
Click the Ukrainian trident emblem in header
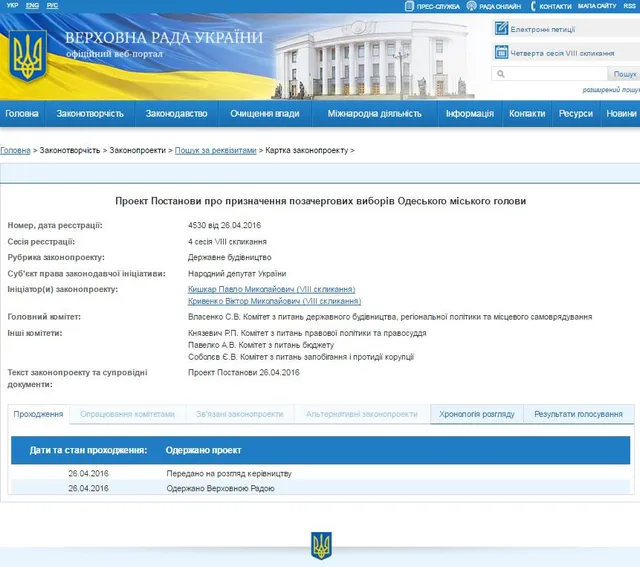(28, 57)
